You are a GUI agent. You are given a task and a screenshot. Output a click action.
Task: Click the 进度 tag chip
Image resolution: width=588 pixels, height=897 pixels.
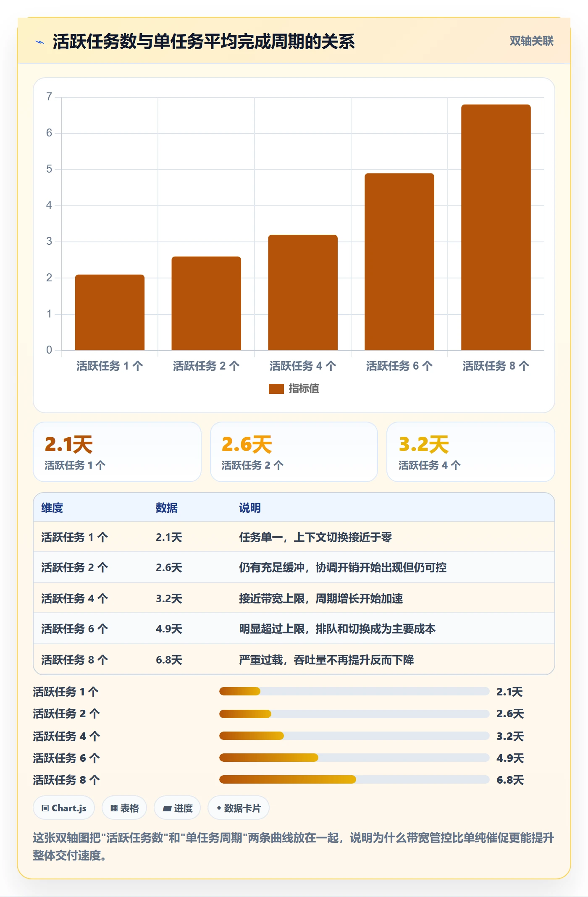[177, 808]
